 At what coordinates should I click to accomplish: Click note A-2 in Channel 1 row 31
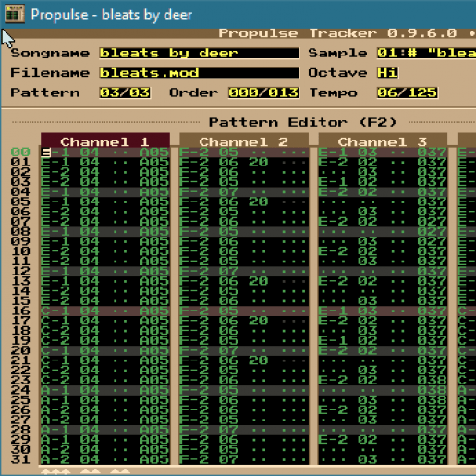coord(55,459)
